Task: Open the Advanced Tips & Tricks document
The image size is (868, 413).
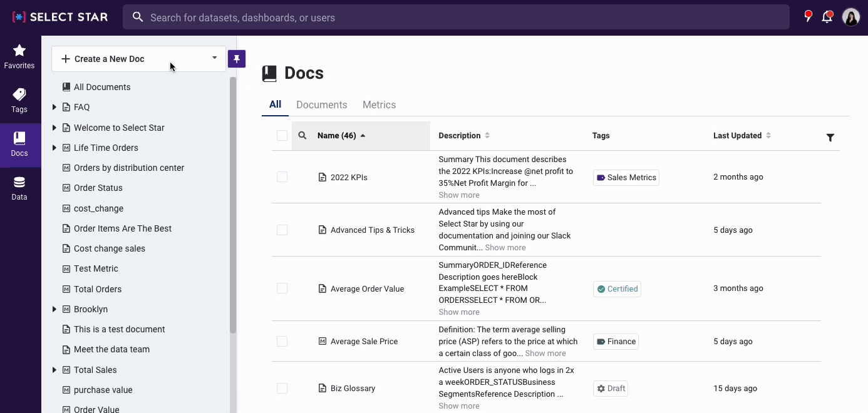Action: (372, 230)
